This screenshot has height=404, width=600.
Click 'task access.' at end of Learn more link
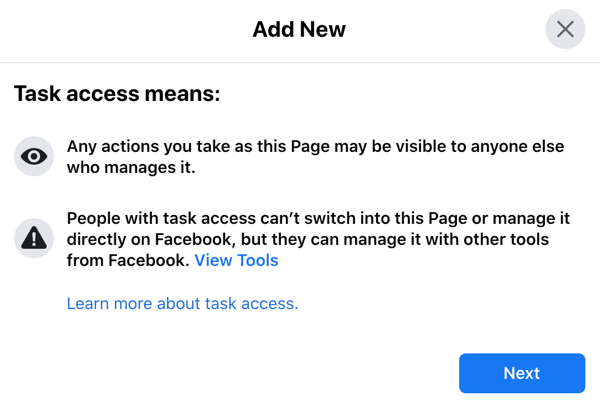click(251, 303)
